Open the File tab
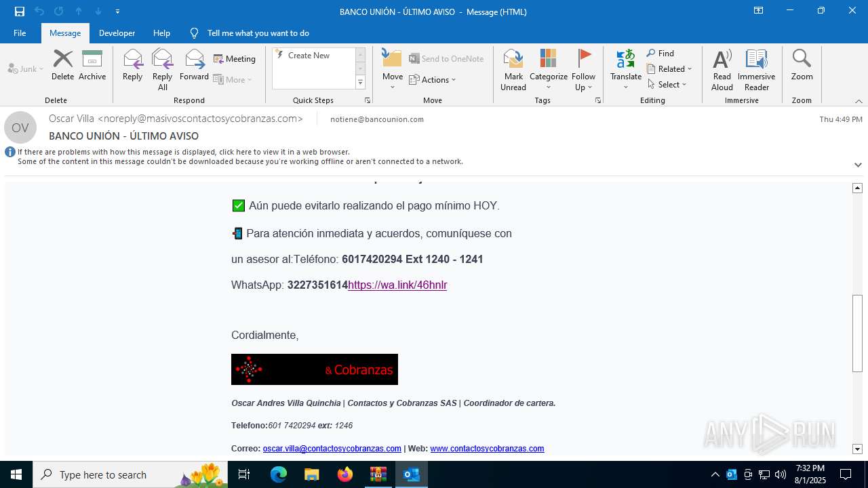The width and height of the screenshot is (868, 488). (x=20, y=33)
